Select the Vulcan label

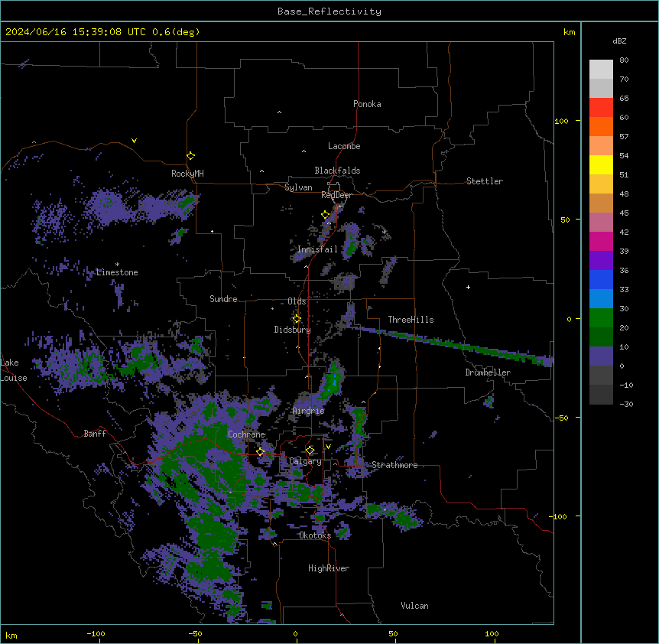click(x=414, y=606)
